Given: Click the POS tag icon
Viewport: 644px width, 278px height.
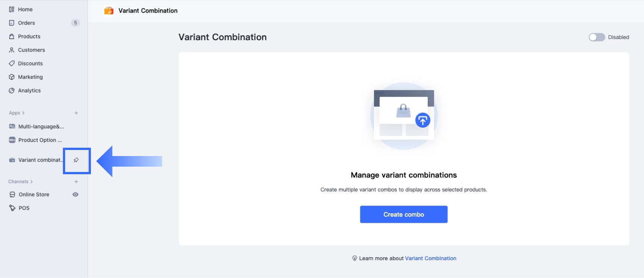Looking at the screenshot, I should [x=12, y=208].
